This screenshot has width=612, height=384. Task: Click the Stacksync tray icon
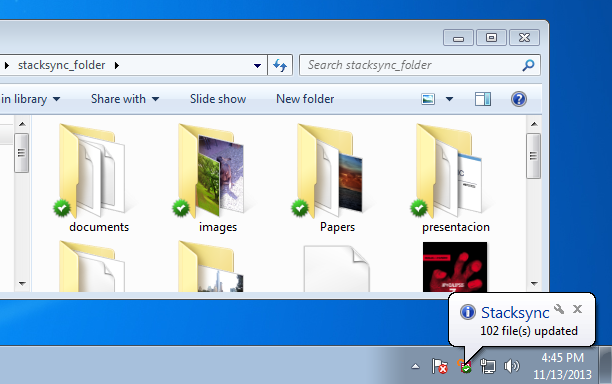coord(465,366)
